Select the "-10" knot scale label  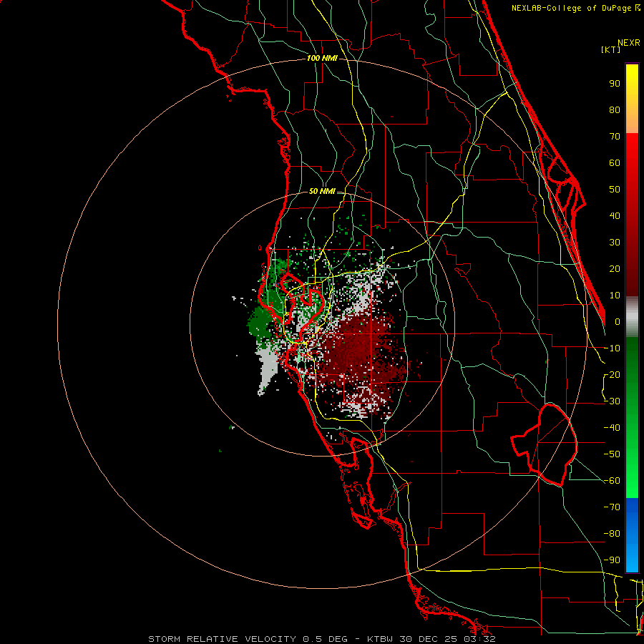[612, 348]
